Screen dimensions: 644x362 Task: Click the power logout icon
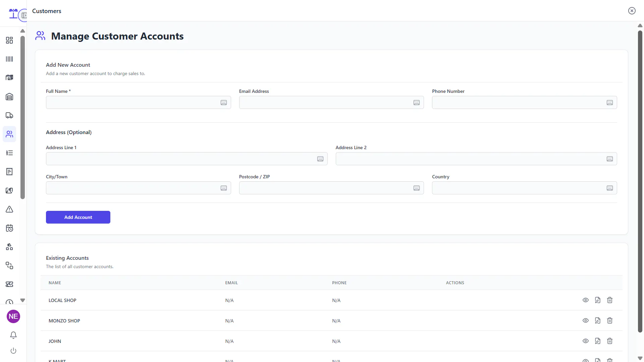coord(13,351)
